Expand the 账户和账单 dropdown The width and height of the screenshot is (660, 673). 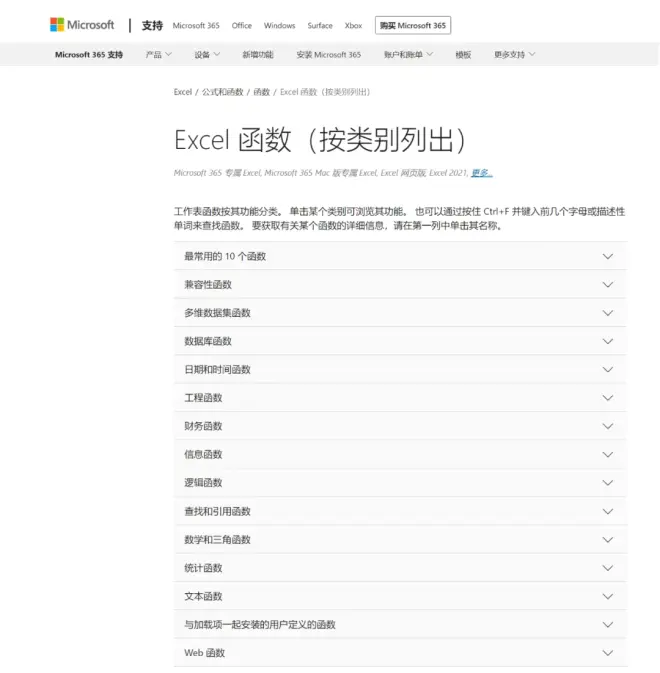tap(408, 55)
